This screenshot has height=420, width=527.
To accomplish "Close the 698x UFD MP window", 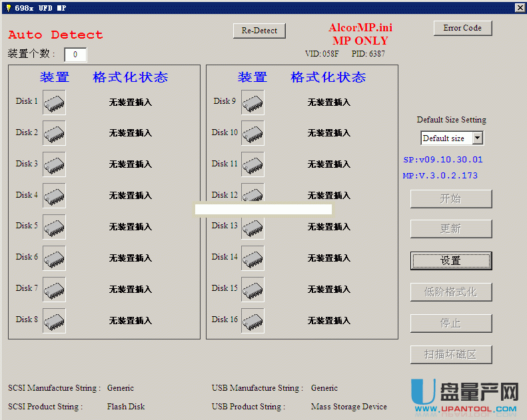I will point(520,7).
